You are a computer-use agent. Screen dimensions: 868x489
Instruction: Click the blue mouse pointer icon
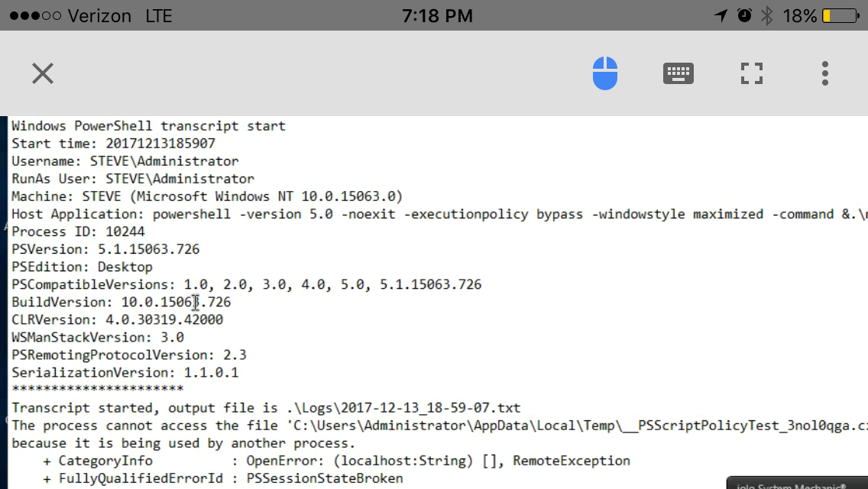click(x=604, y=73)
